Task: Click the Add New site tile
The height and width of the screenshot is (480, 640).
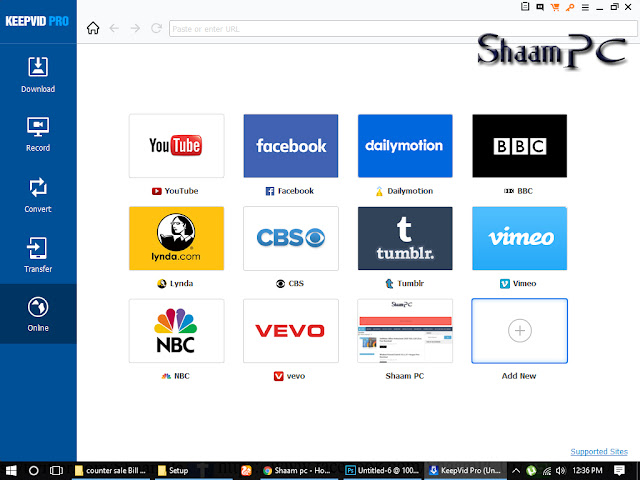Action: click(519, 331)
